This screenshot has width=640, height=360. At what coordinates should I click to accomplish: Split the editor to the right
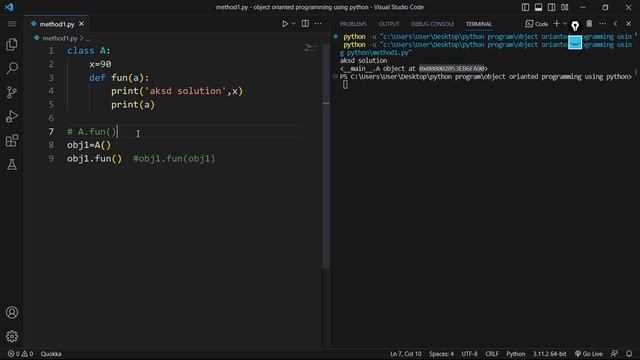click(x=305, y=24)
